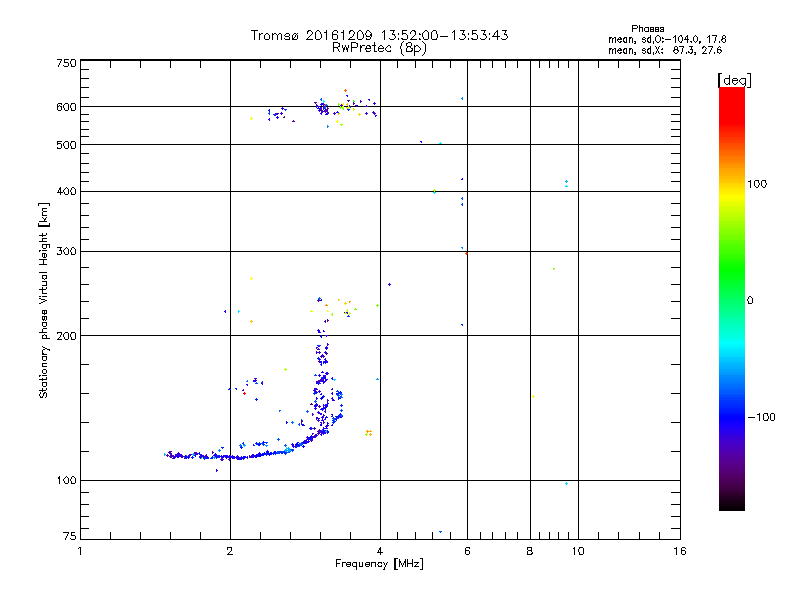
Task: Click the y-axis tick label '750'
Action: (66, 63)
